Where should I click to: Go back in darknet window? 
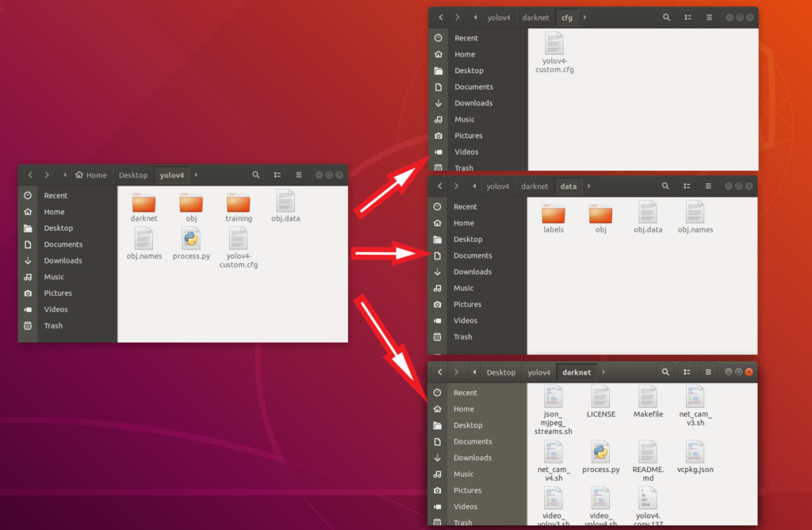click(439, 372)
